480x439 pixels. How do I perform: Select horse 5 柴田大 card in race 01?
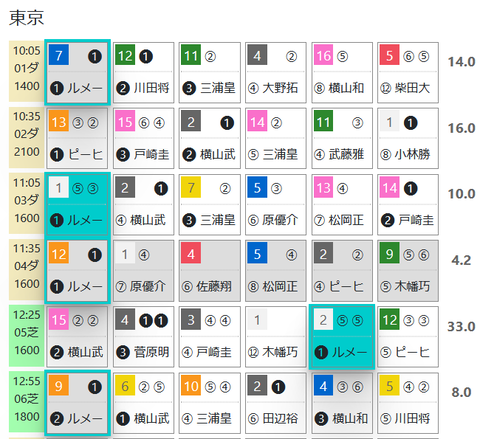[x=408, y=72]
